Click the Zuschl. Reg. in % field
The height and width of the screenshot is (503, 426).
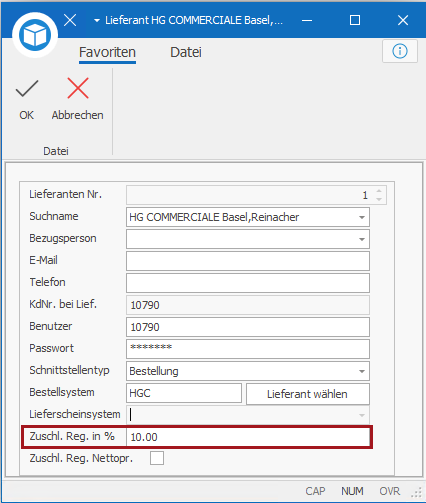pyautogui.click(x=248, y=437)
